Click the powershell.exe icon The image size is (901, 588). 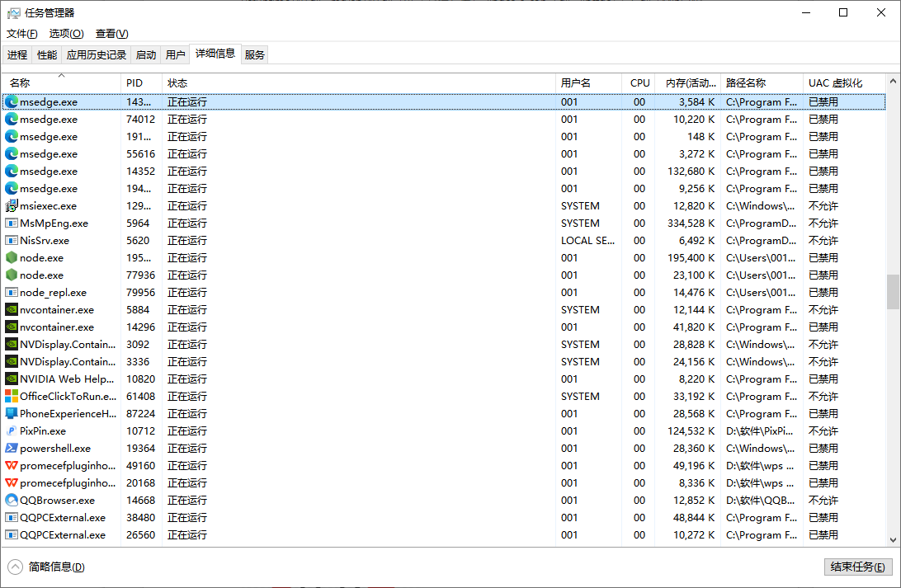[12, 448]
